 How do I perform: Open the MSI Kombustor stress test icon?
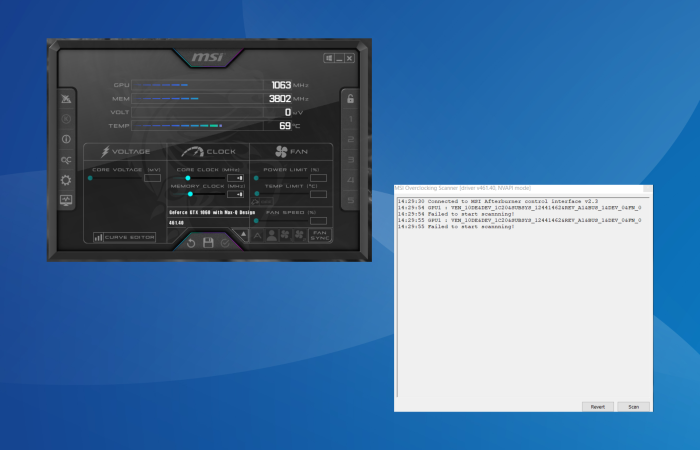tap(66, 119)
